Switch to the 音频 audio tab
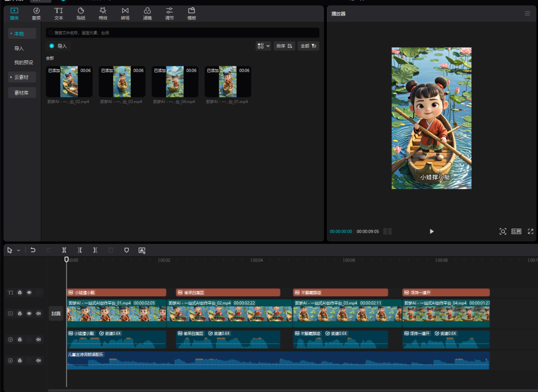Viewport: 538px width, 392px height. 36,13
